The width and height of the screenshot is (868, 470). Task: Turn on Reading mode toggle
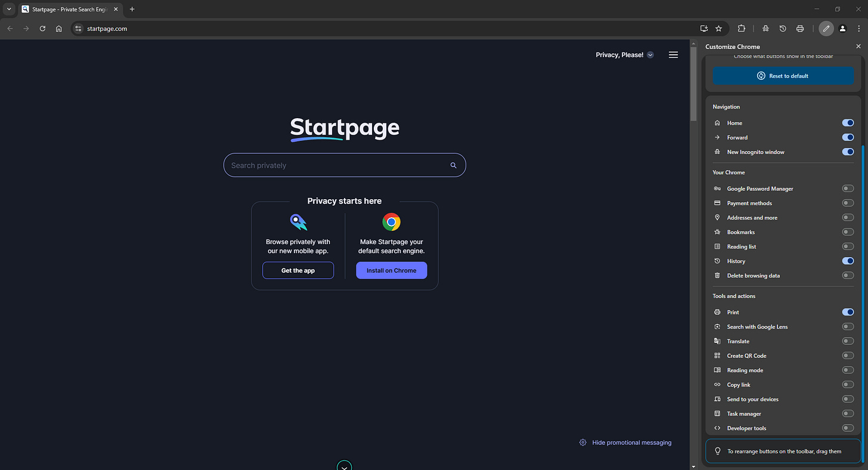848,370
